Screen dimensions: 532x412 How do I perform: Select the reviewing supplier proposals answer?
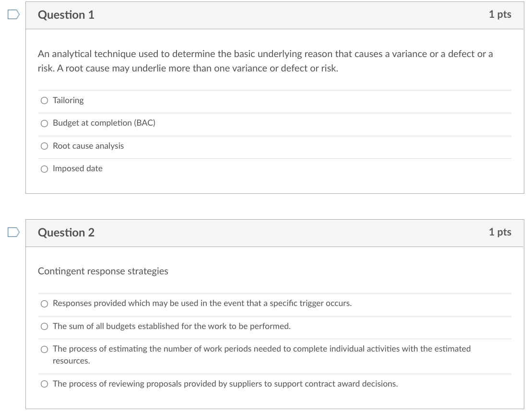click(44, 384)
